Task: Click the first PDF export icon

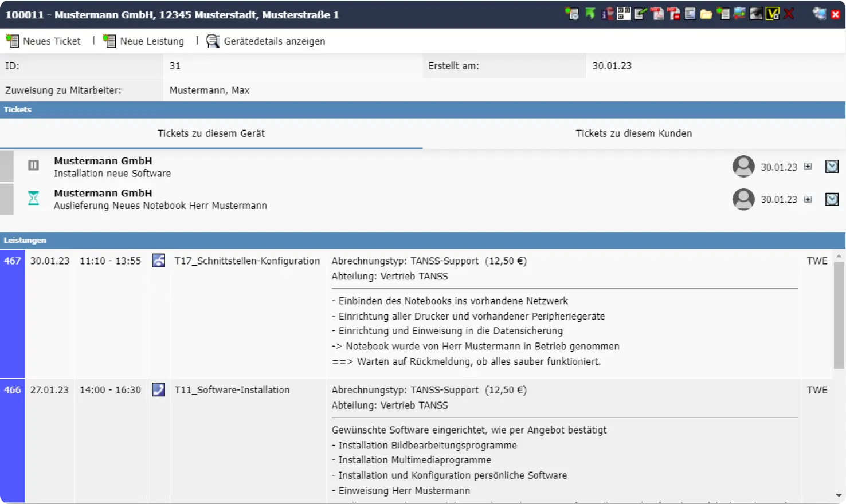Action: coord(657,14)
